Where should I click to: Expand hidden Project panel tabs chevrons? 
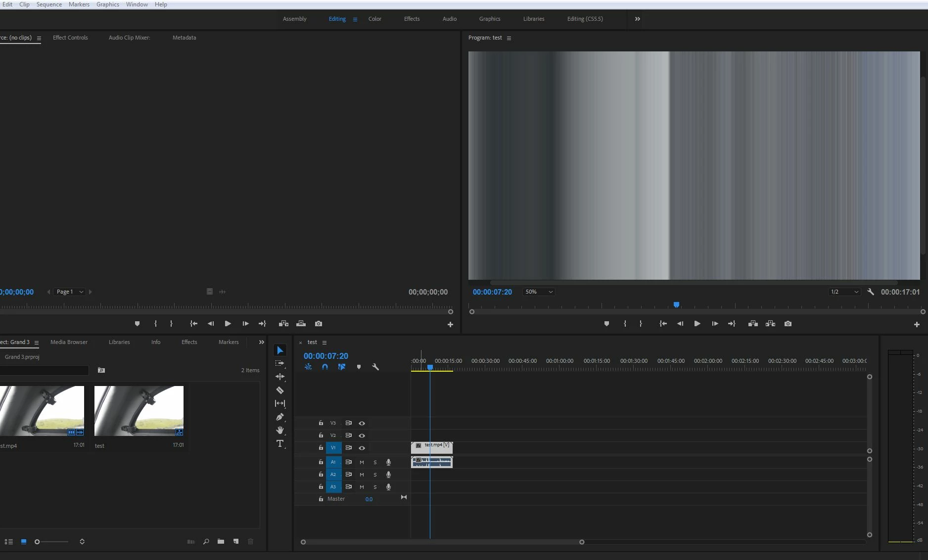262,342
